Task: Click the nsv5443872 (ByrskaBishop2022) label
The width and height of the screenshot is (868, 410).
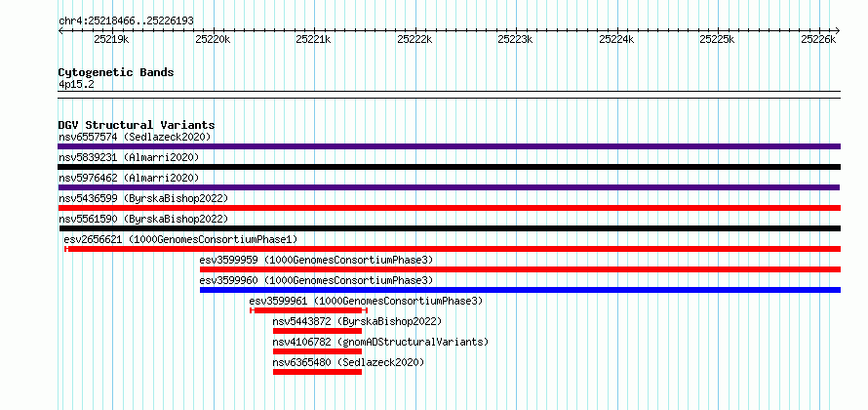Action: [357, 321]
